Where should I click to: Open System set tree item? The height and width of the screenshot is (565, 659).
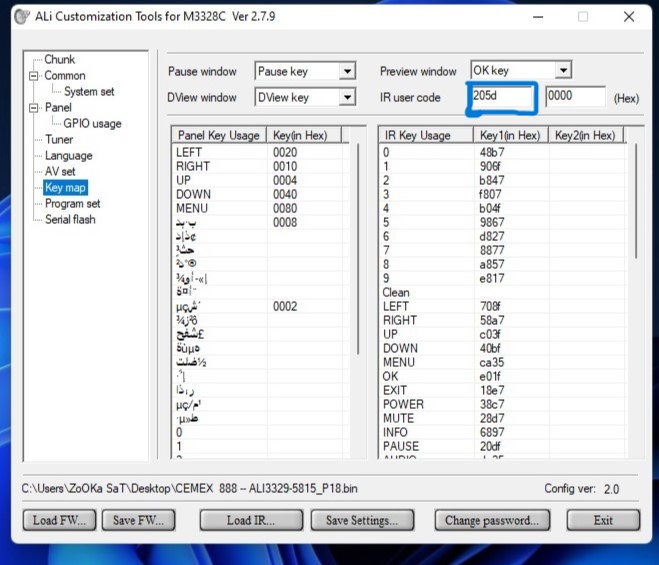point(89,92)
